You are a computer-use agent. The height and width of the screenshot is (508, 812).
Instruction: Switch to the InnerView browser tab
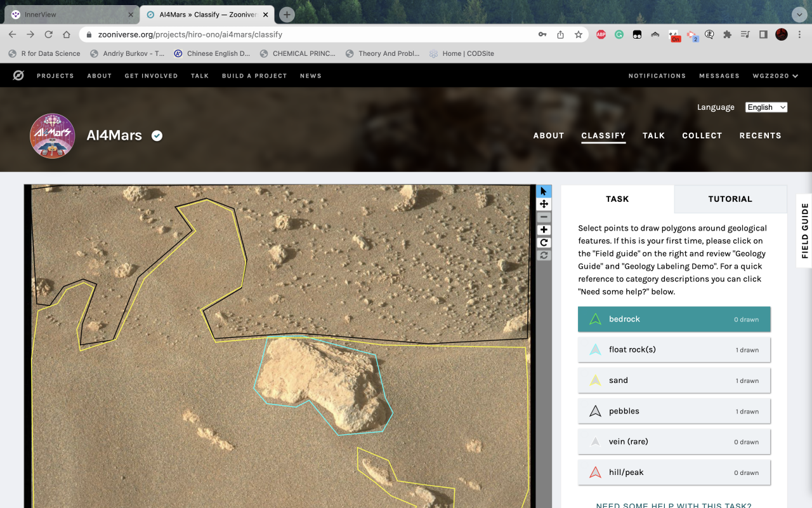tap(71, 15)
